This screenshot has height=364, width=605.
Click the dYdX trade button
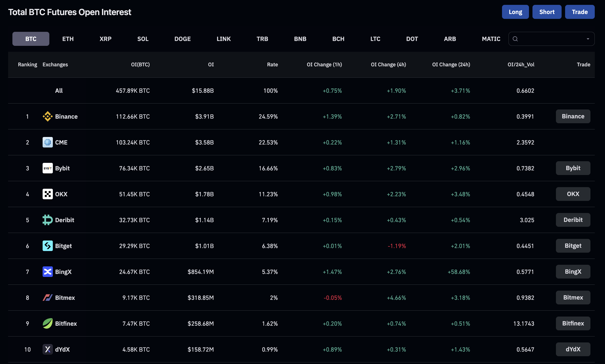[573, 349]
